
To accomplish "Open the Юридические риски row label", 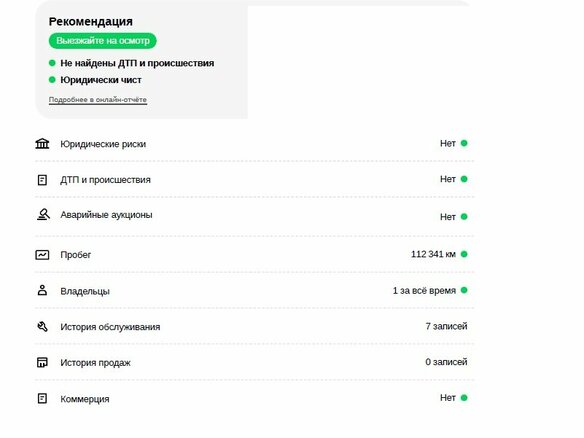I will 103,144.
